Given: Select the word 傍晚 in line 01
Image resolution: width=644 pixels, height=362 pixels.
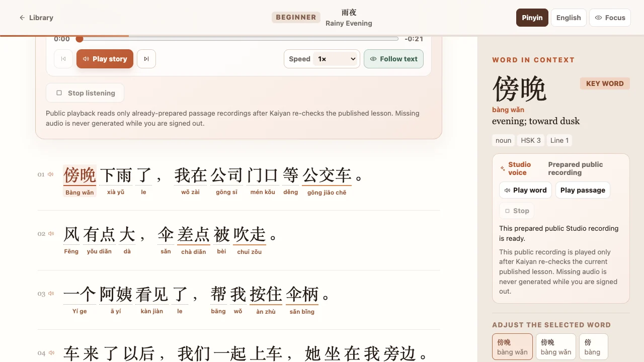Looking at the screenshot, I should [x=79, y=181].
